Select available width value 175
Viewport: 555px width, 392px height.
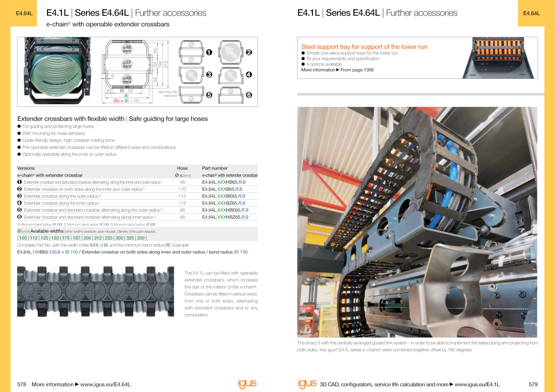(x=66, y=238)
